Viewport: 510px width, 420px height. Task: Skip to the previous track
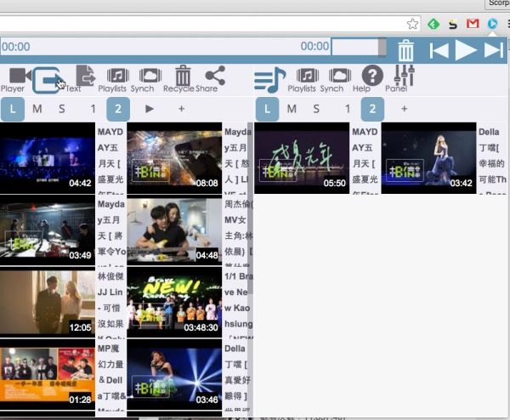coord(439,50)
